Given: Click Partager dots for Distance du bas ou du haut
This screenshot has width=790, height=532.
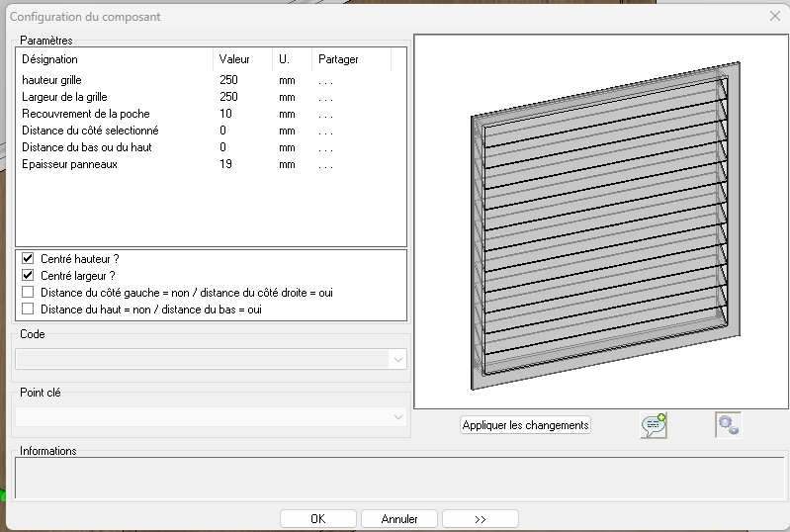Looking at the screenshot, I should point(325,148).
